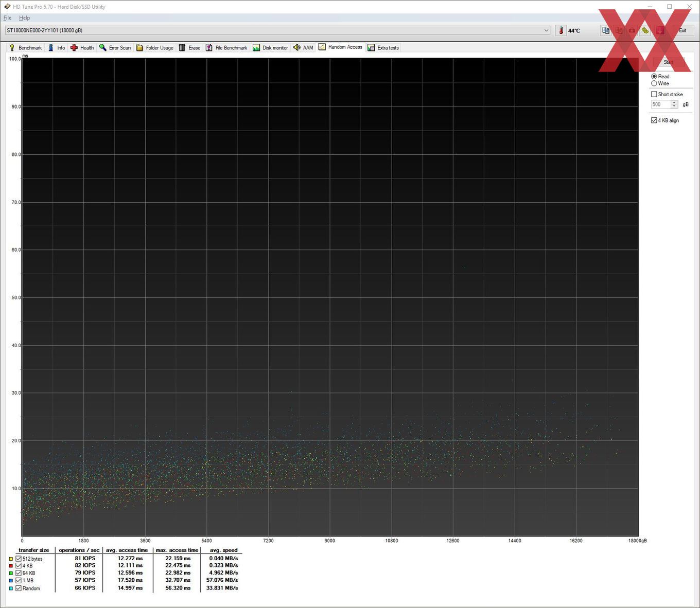
Task: Click the temperature thermometer icon
Action: tap(561, 30)
